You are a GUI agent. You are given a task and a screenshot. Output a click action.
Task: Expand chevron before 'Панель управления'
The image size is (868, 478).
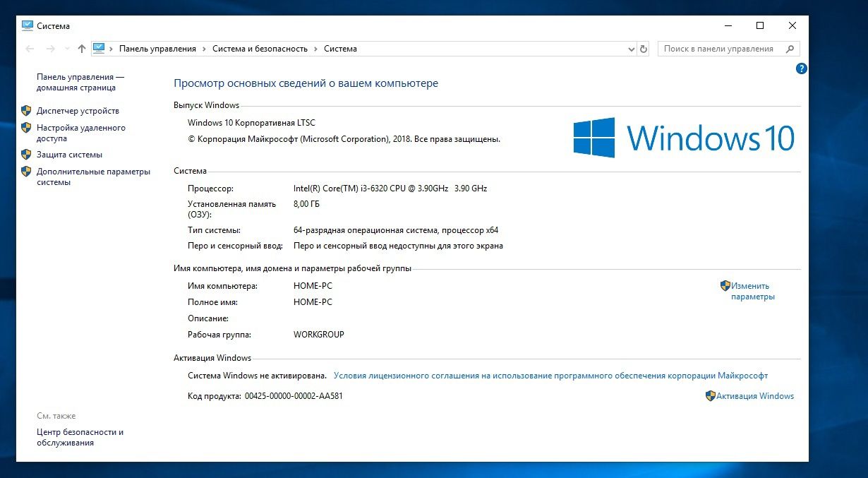tap(111, 49)
